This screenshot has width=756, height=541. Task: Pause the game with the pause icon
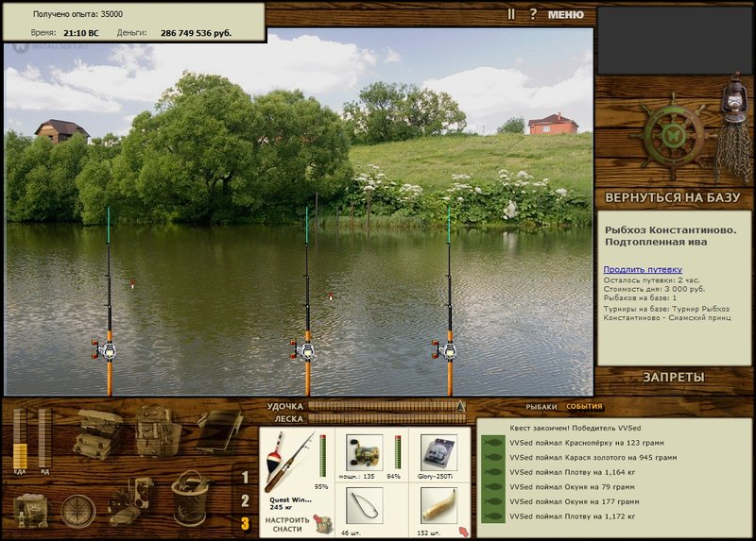coord(511,14)
